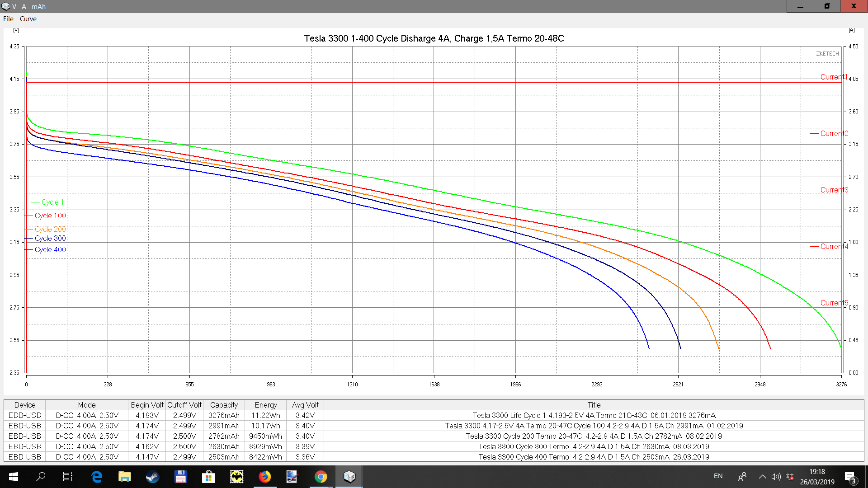This screenshot has width=868, height=488.
Task: Launch Microsoft Edge from taskbar
Action: (97, 477)
